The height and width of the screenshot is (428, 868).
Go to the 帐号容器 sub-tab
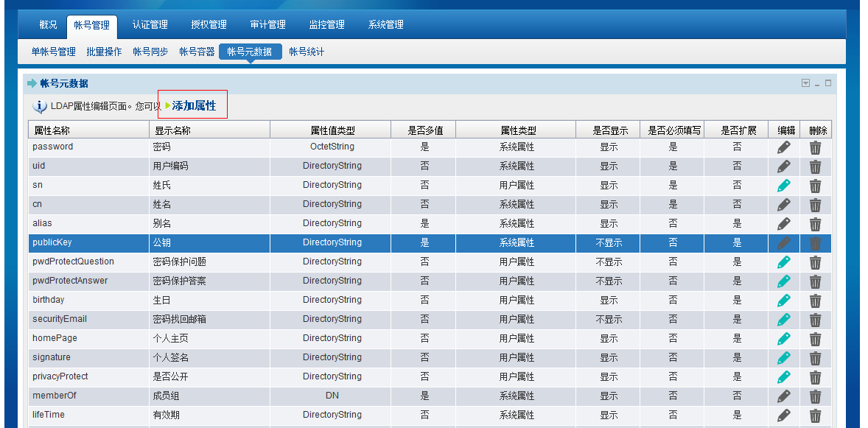tap(197, 52)
